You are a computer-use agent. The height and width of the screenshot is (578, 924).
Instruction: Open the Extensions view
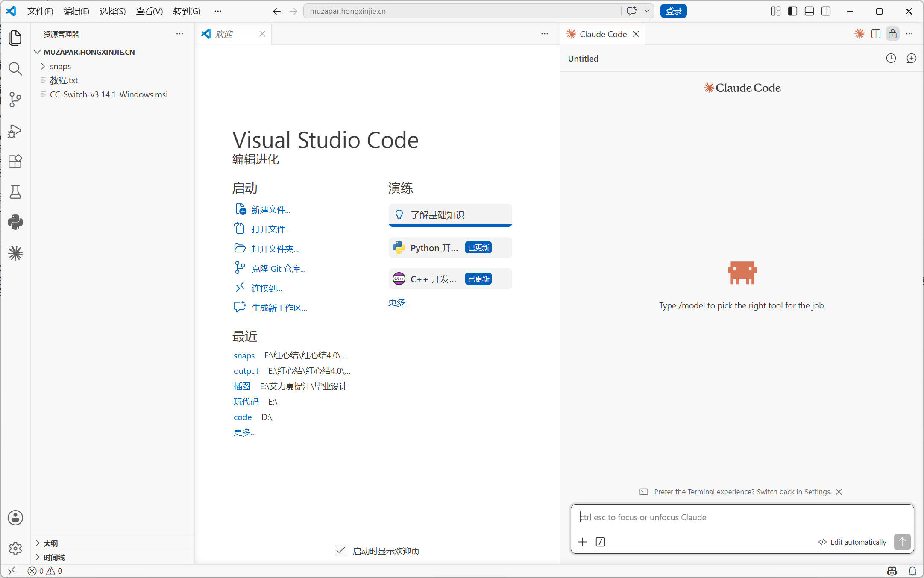tap(15, 161)
